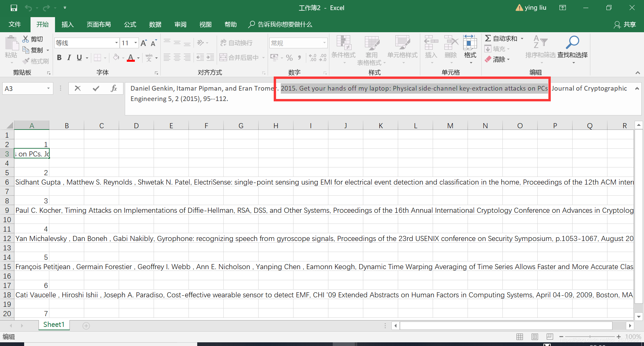Image resolution: width=644 pixels, height=346 pixels.
Task: Click the Format as Table (套用表格格式) icon
Action: click(372, 43)
